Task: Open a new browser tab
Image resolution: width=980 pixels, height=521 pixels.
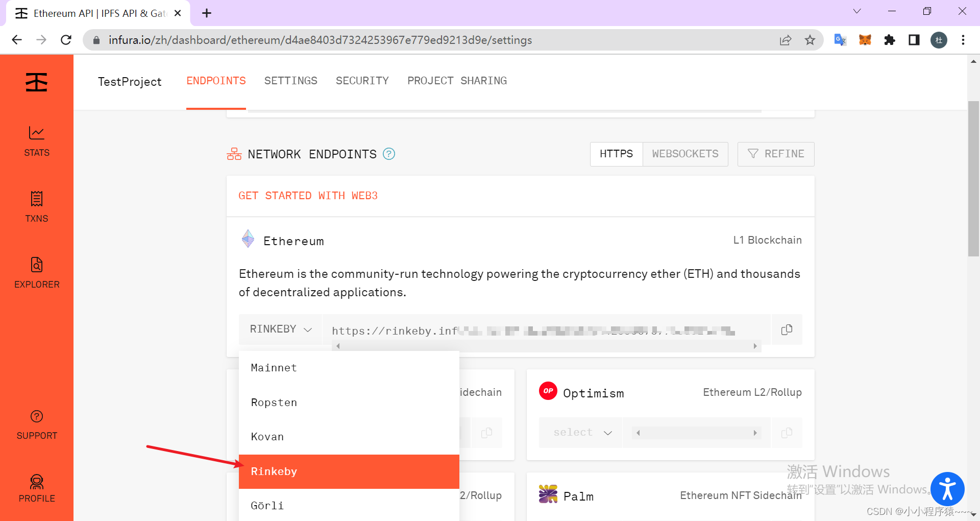Action: click(x=207, y=13)
